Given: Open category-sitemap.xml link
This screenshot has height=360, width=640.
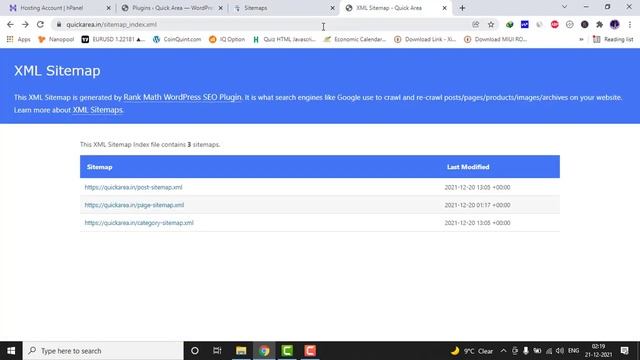Looking at the screenshot, I should 139,223.
